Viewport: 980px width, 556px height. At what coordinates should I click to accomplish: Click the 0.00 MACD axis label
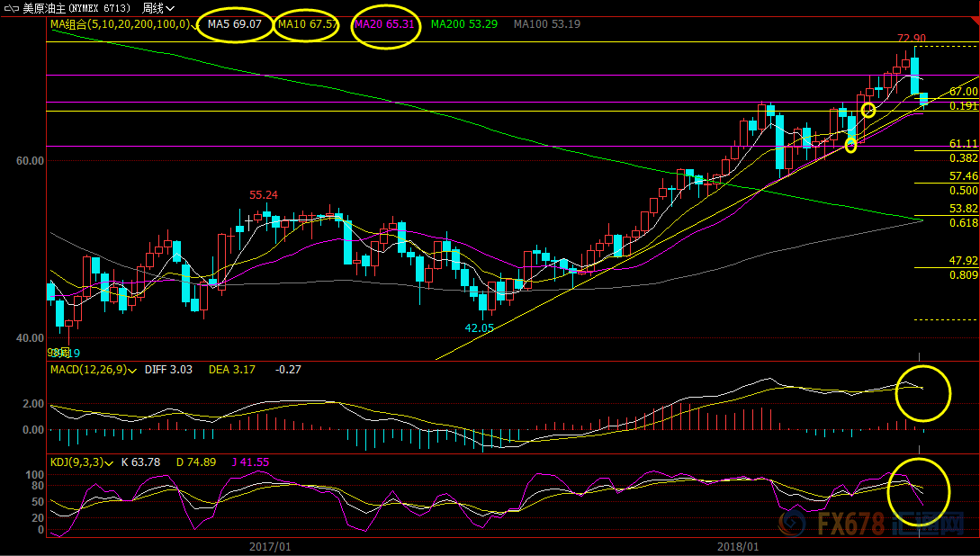(x=33, y=430)
